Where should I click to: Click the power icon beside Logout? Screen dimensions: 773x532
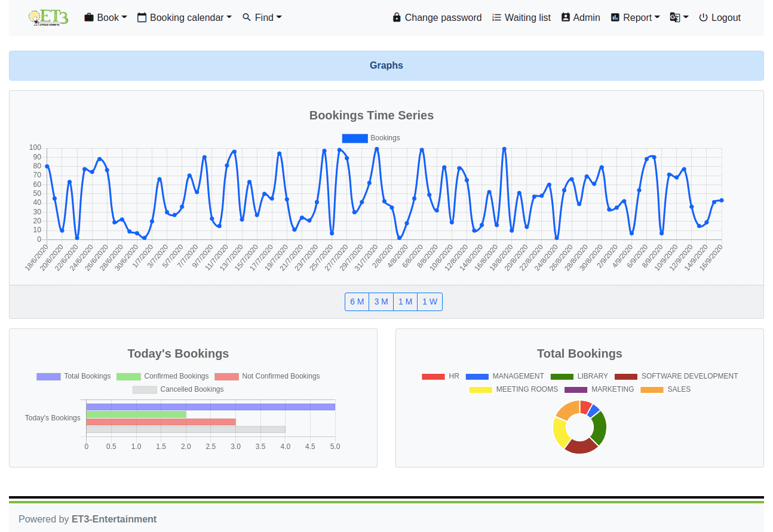click(703, 17)
